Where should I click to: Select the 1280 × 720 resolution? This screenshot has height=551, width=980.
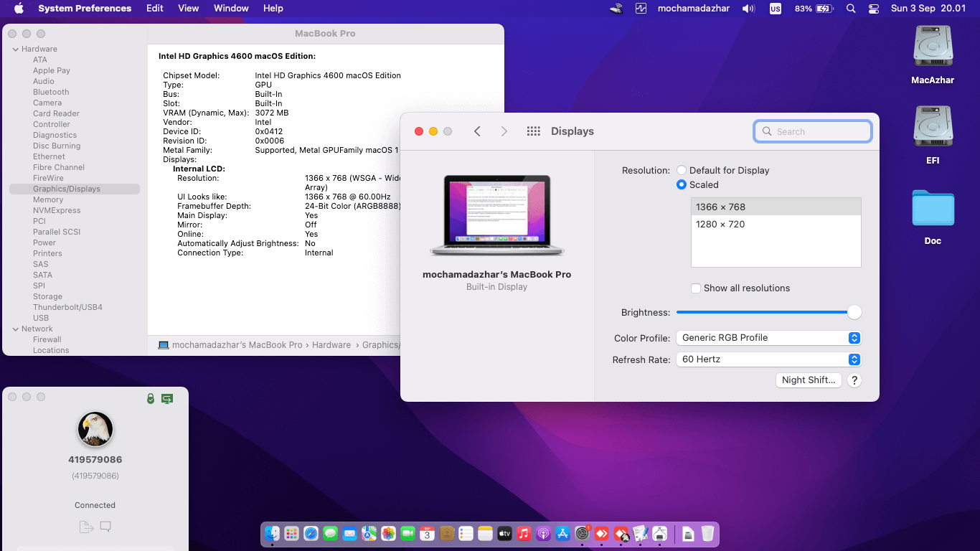[776, 225]
